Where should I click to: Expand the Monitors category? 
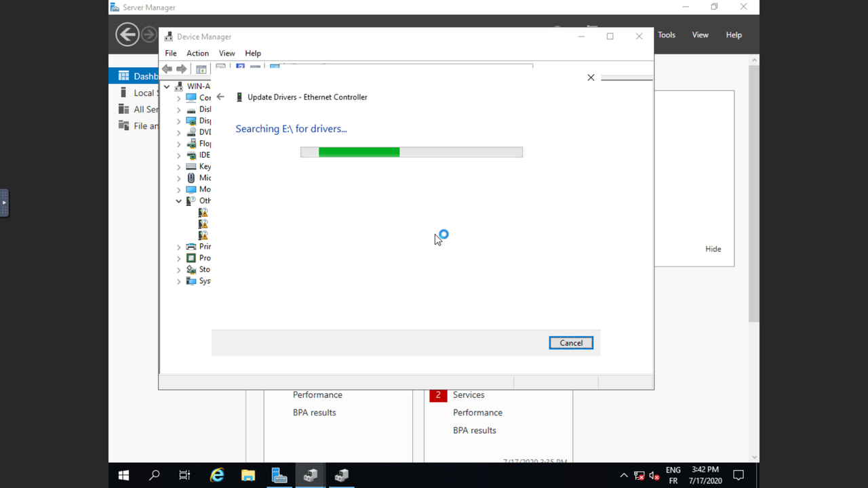tap(179, 190)
